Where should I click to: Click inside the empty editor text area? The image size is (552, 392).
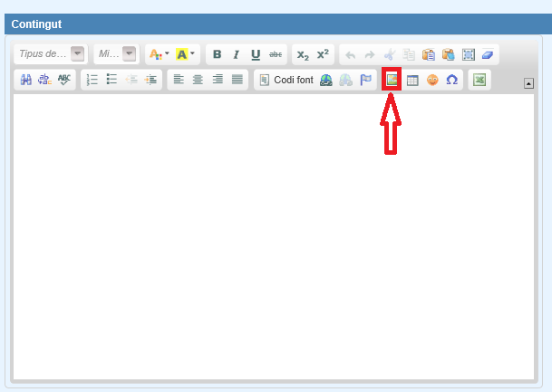[x=272, y=235]
